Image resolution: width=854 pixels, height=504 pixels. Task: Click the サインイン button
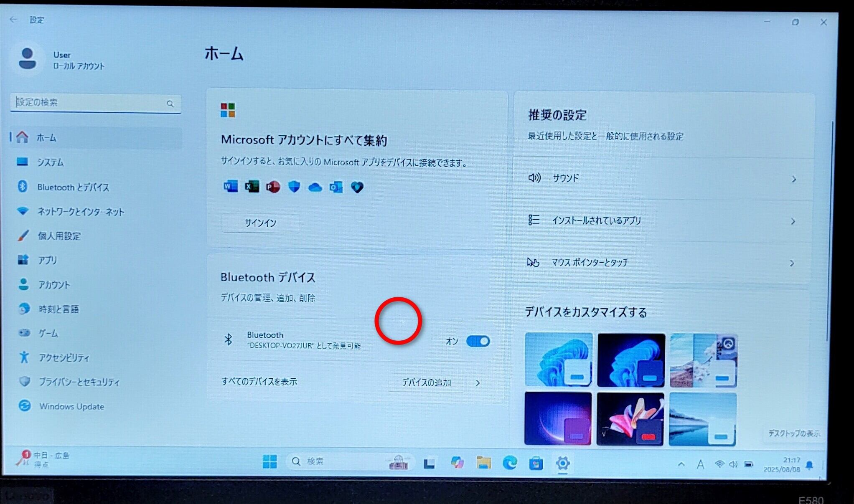coord(260,223)
